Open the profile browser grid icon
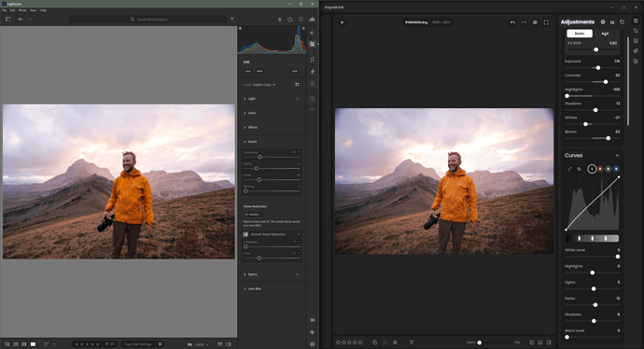 [x=297, y=85]
